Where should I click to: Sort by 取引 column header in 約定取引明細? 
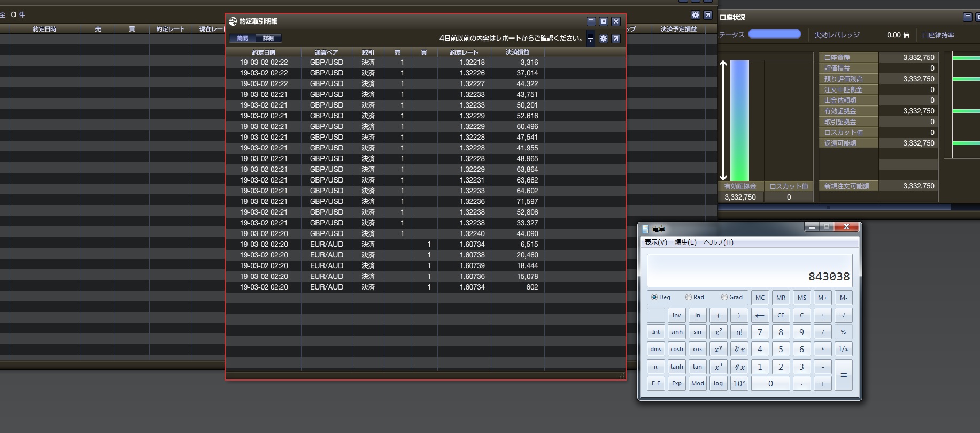[368, 52]
